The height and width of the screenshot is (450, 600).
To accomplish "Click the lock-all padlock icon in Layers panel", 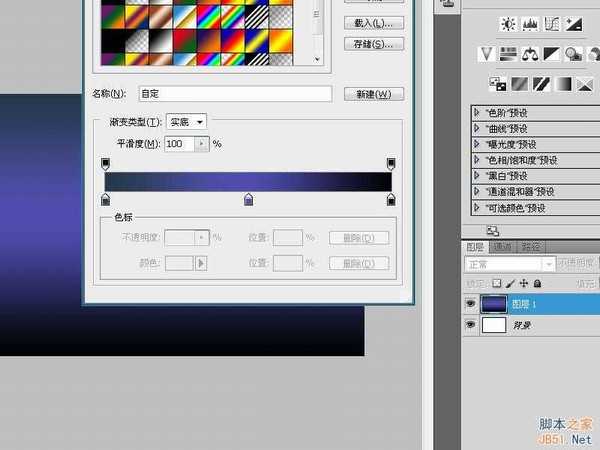I will tap(537, 284).
